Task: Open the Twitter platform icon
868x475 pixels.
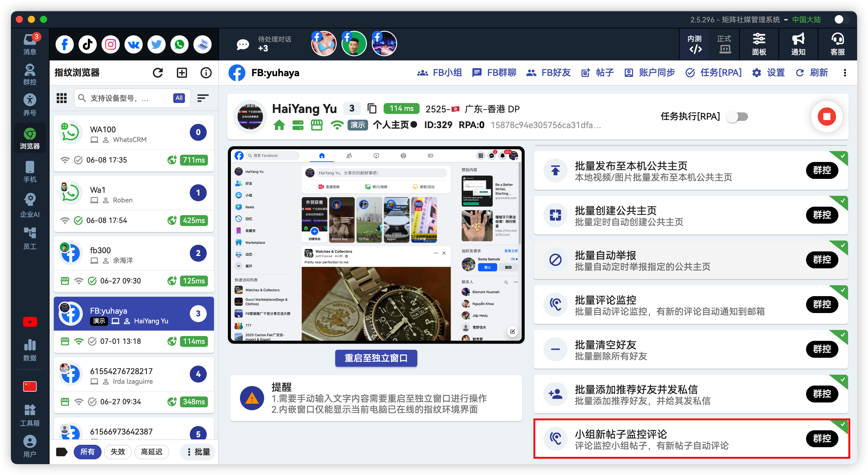Action: click(156, 44)
